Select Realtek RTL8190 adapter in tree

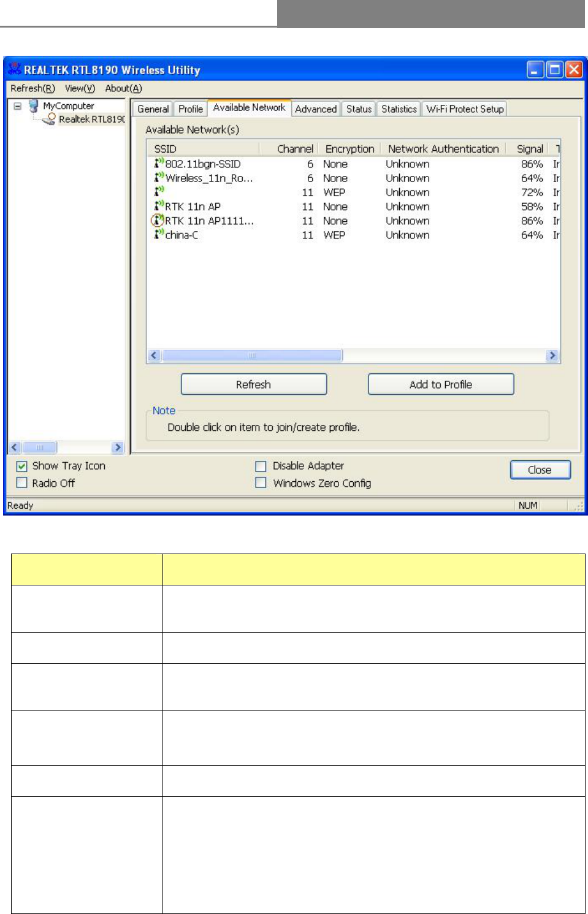point(92,119)
